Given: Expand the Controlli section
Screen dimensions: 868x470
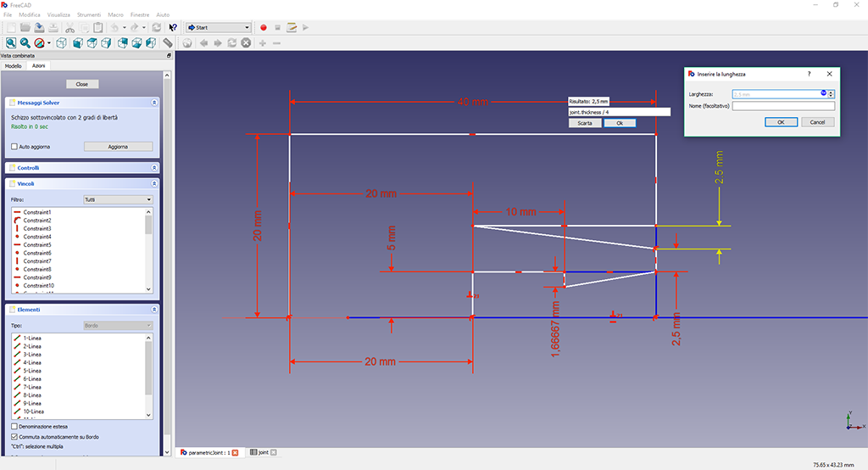Looking at the screenshot, I should (x=154, y=167).
